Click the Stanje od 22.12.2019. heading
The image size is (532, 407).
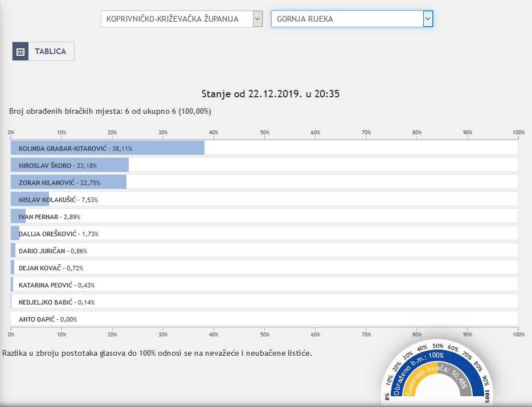point(271,94)
